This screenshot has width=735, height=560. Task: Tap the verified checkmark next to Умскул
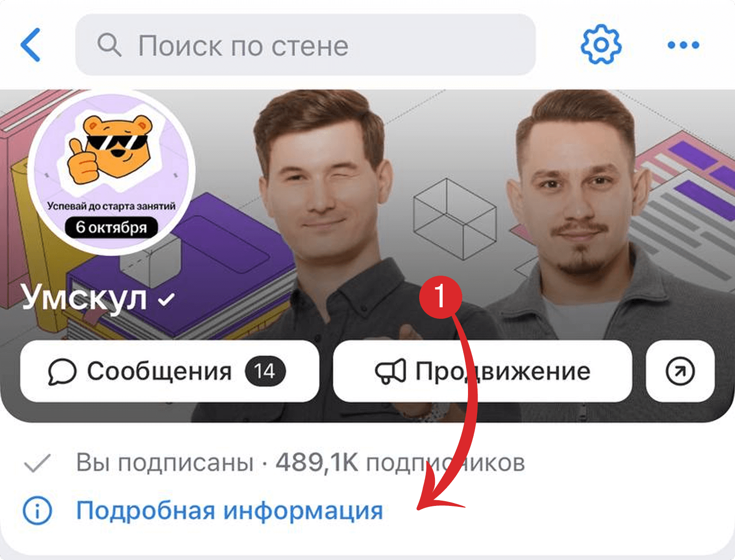(x=166, y=300)
